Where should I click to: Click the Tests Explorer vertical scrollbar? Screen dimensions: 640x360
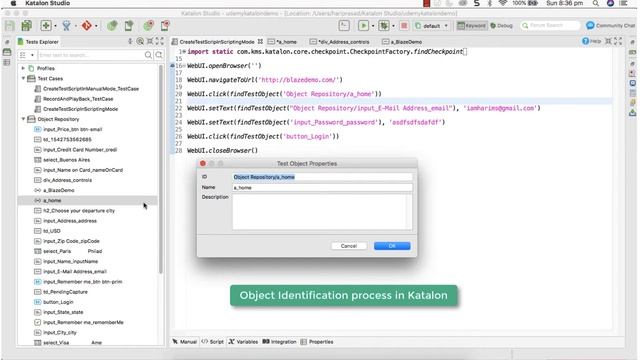click(161, 170)
